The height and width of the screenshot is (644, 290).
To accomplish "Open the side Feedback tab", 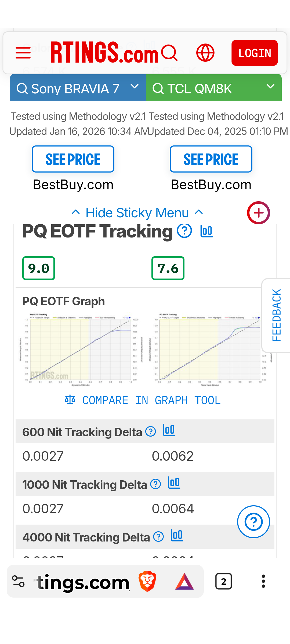I will point(277,315).
